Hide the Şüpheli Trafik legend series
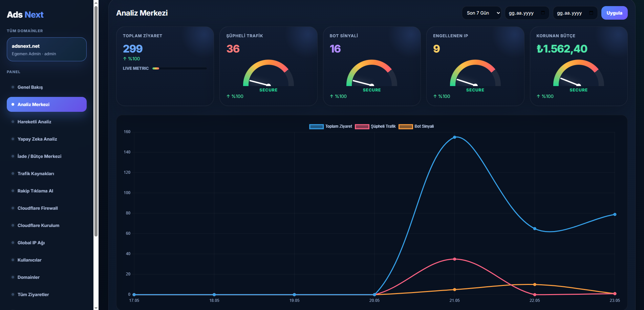The image size is (644, 310). [x=375, y=126]
